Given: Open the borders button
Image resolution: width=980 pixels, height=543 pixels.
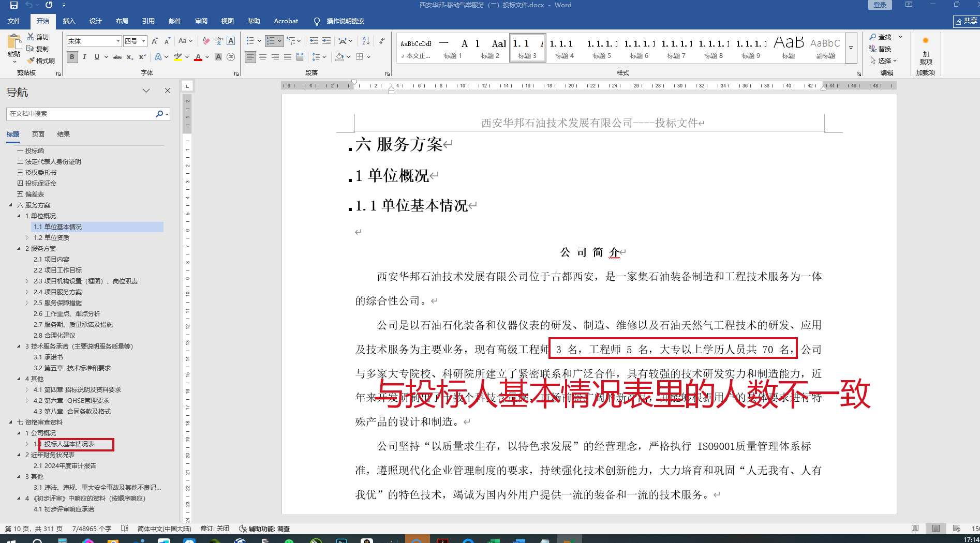Looking at the screenshot, I should pos(360,57).
